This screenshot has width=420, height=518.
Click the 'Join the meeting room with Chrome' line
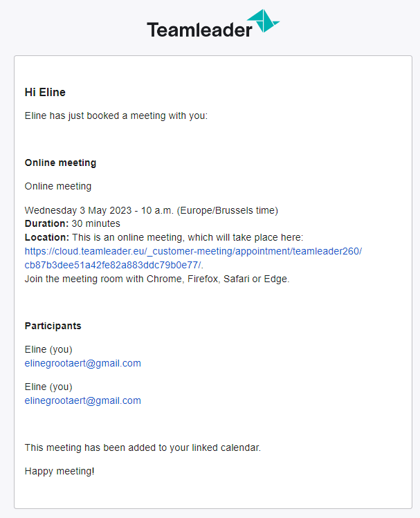[157, 279]
